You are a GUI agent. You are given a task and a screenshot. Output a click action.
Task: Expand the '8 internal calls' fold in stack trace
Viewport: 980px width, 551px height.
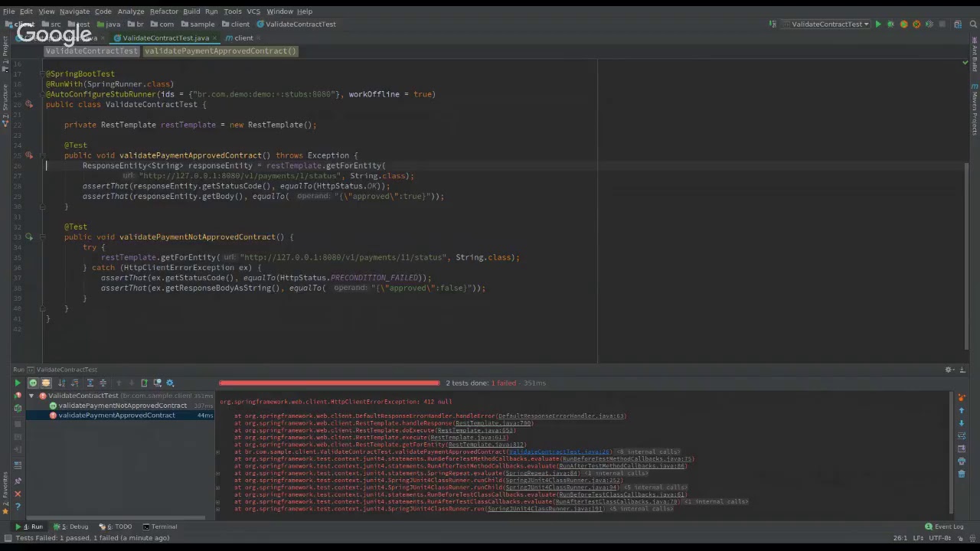[x=648, y=452]
